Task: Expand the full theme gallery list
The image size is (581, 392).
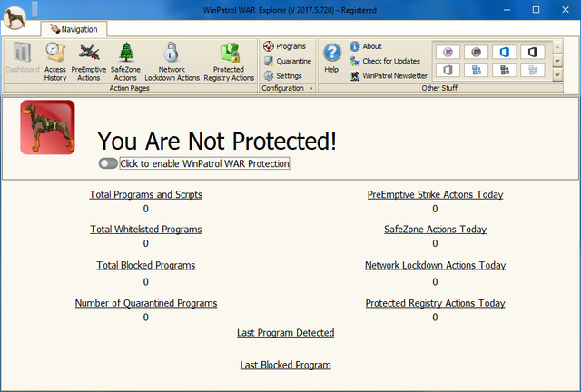Action: [557, 75]
